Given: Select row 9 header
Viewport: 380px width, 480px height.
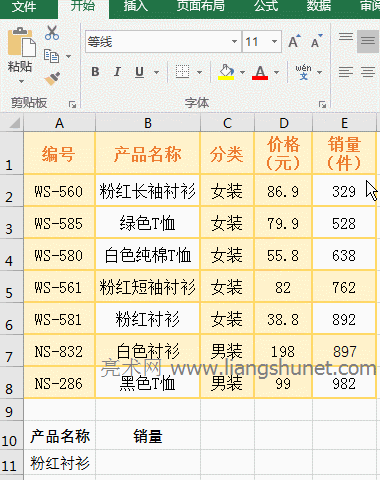Looking at the screenshot, I should tap(11, 410).
